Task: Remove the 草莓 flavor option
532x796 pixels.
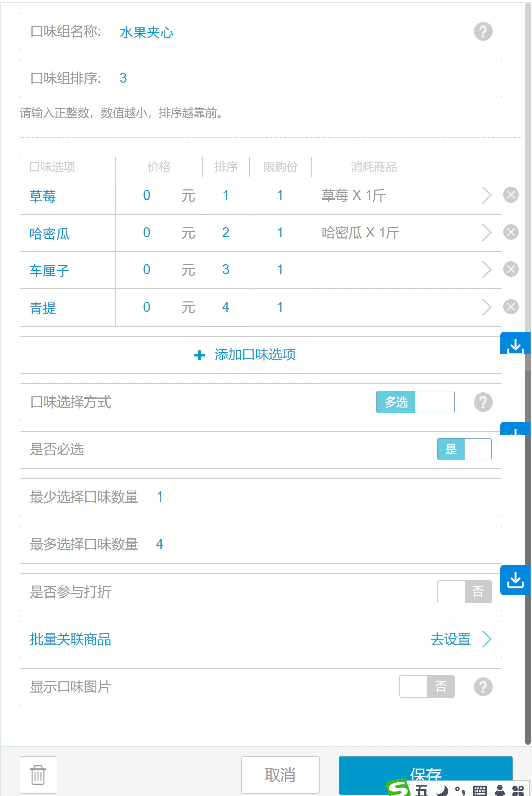Action: tap(511, 195)
